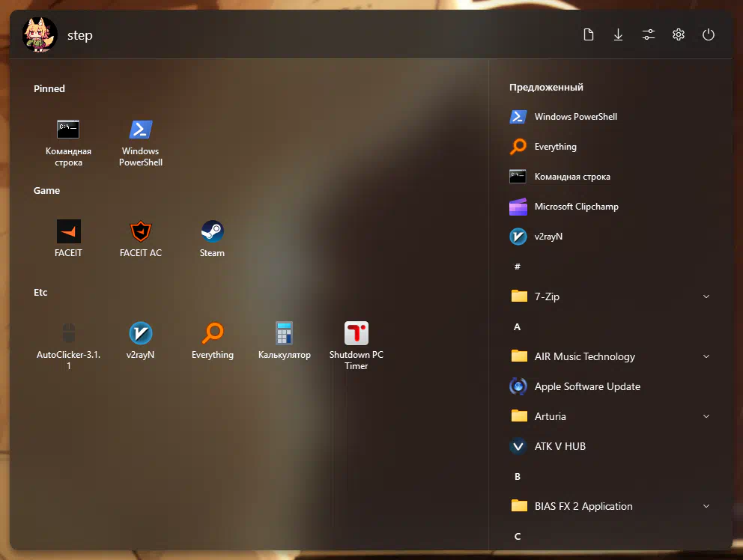Screen dimensions: 743x560
Task: Expand the 7-Zip folder chevron
Action: point(706,296)
